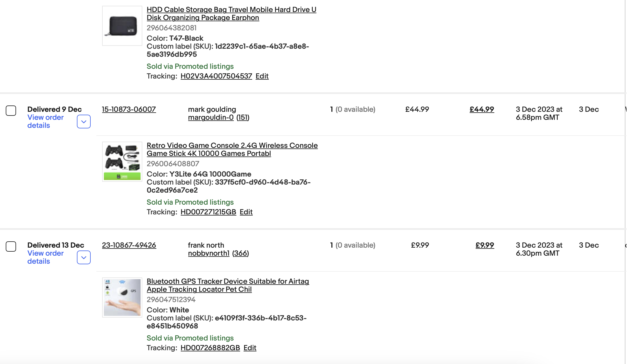Open Retro Video Game Console thumbnail
Viewport: 630px width, 364px height.
click(x=122, y=162)
